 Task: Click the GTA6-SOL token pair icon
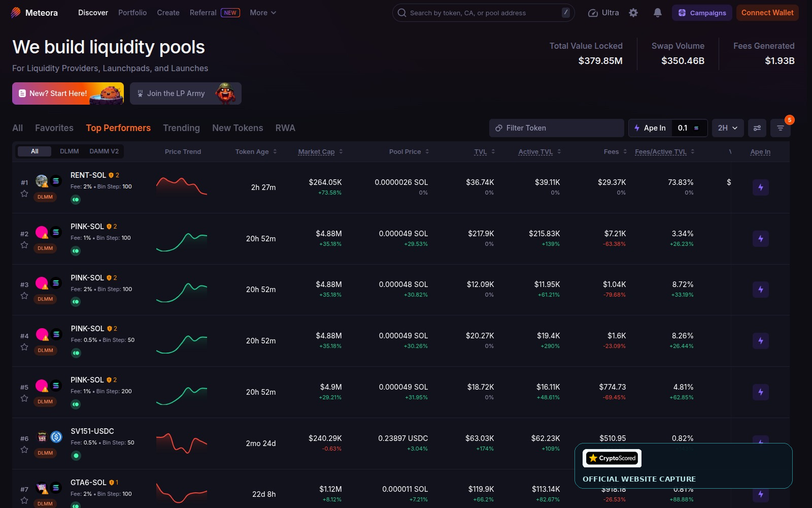[x=49, y=488]
